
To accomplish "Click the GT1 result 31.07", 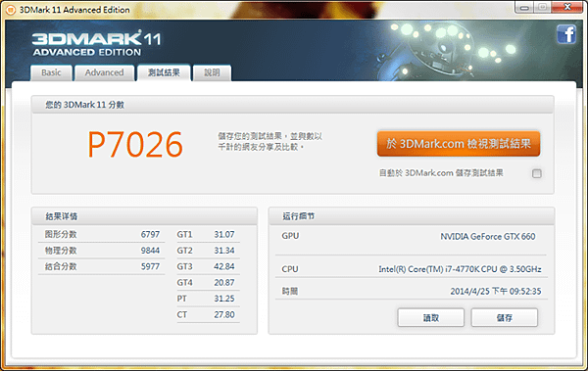I will pyautogui.click(x=224, y=235).
